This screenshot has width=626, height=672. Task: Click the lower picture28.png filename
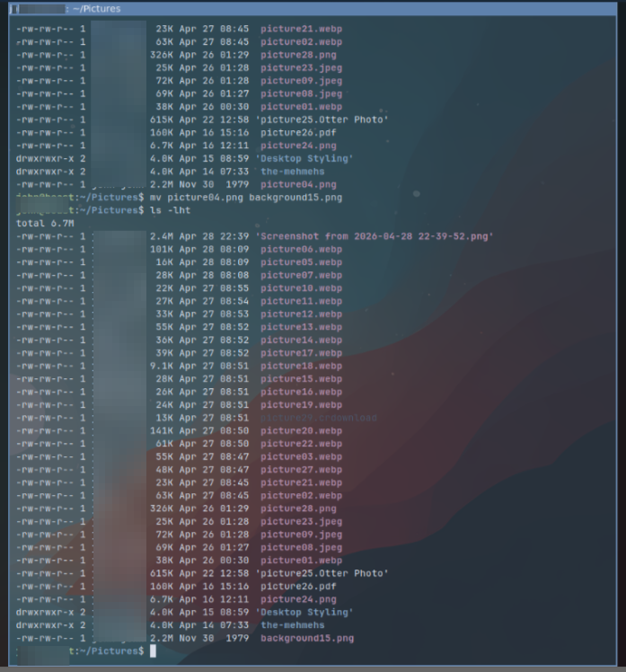298,508
